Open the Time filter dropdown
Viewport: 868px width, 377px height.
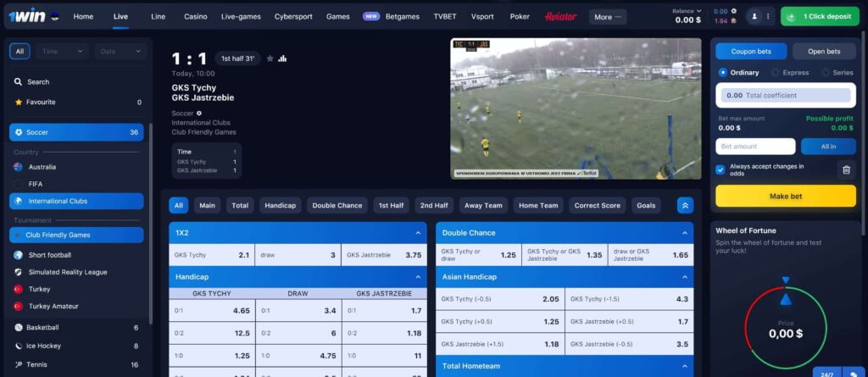(x=63, y=52)
